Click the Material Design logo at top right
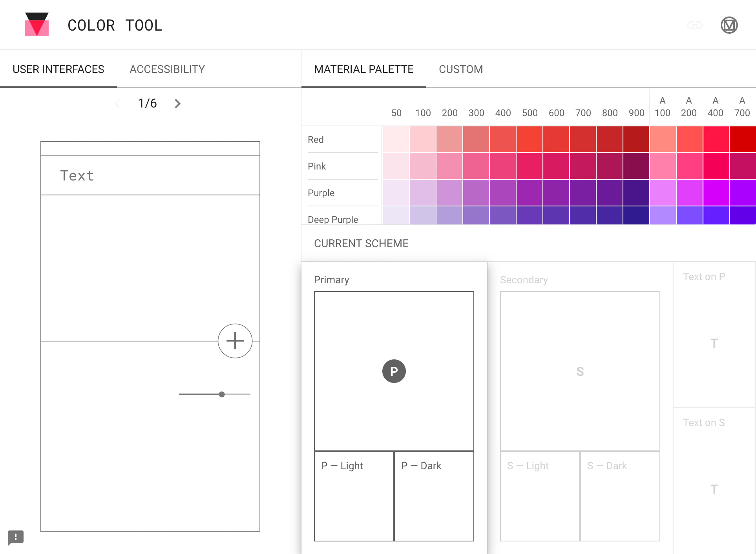Image resolution: width=756 pixels, height=554 pixels. (x=729, y=25)
